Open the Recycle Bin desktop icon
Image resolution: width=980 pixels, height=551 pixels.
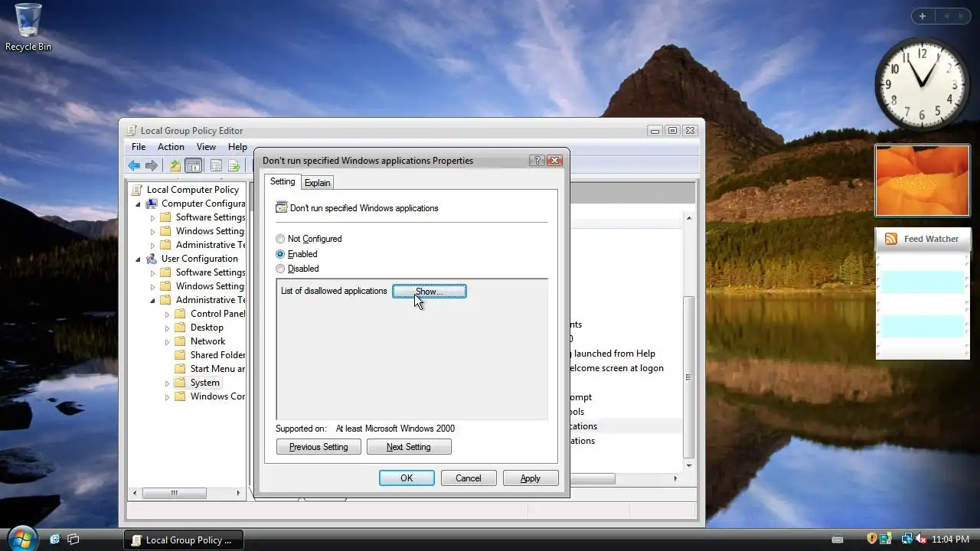coord(28,28)
